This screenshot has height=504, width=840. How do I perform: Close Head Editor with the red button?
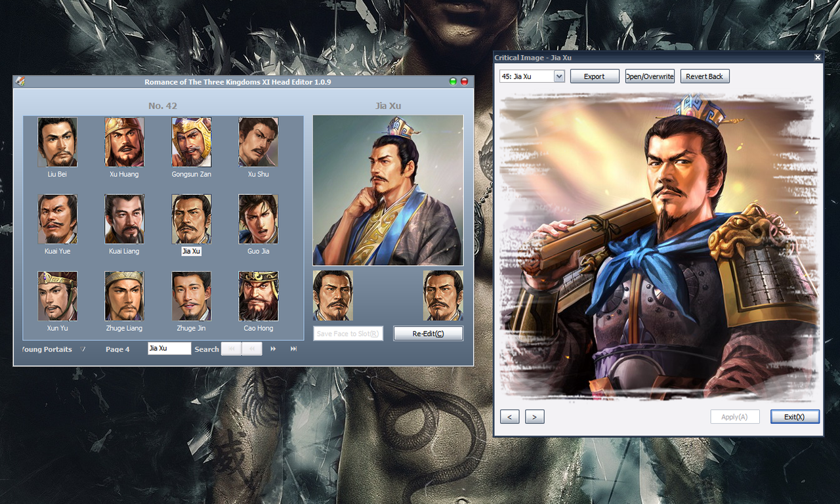[x=465, y=81]
